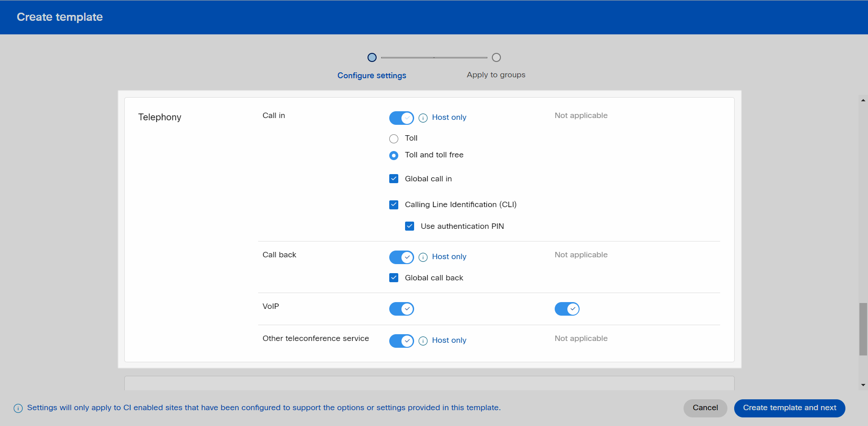The height and width of the screenshot is (426, 868).
Task: Toggle the first VoIP switch
Action: 401,309
